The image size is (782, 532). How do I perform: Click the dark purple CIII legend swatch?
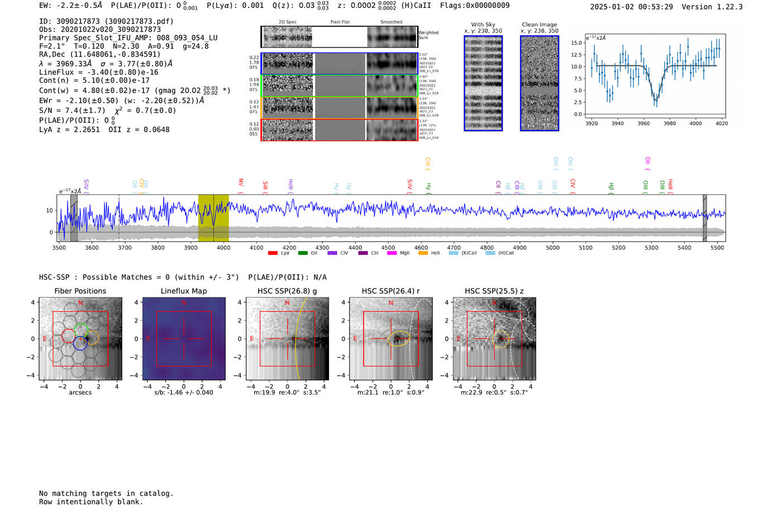363,253
